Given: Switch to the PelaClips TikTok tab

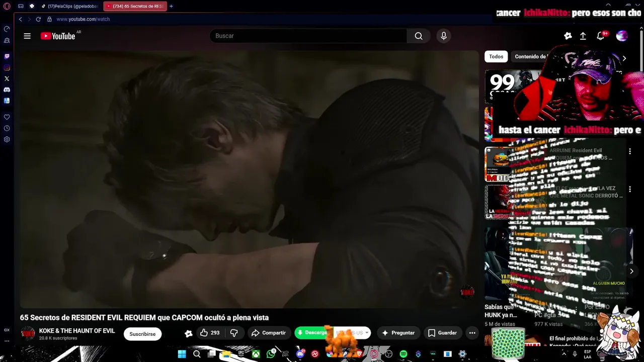Looking at the screenshot, I should click(70, 6).
